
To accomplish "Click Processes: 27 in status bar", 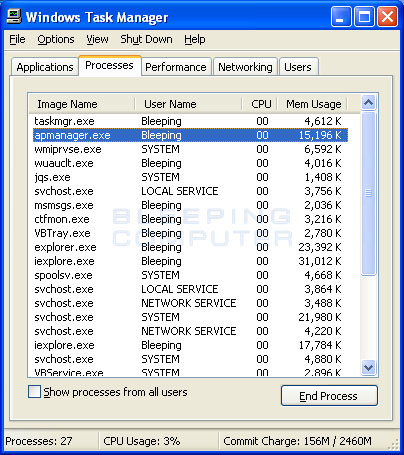I will (x=39, y=441).
